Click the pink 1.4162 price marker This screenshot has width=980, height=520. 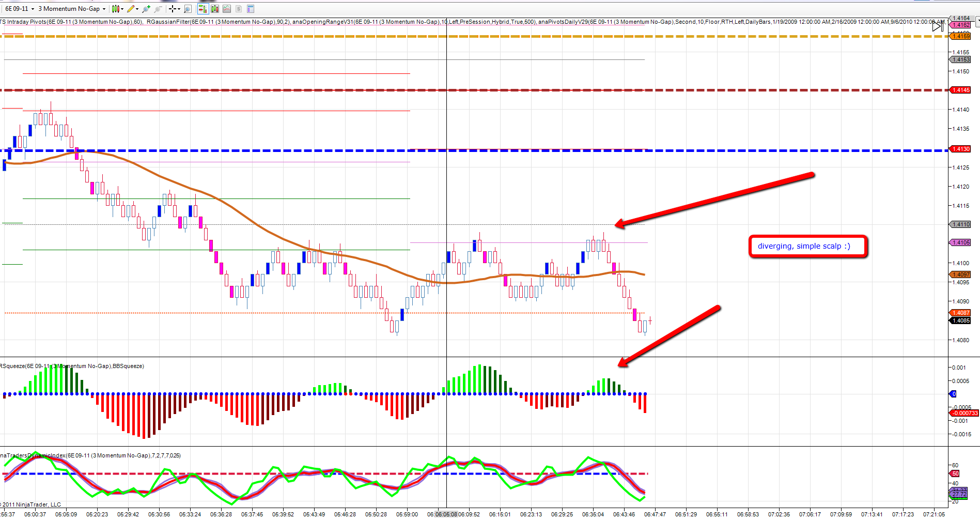pyautogui.click(x=960, y=25)
